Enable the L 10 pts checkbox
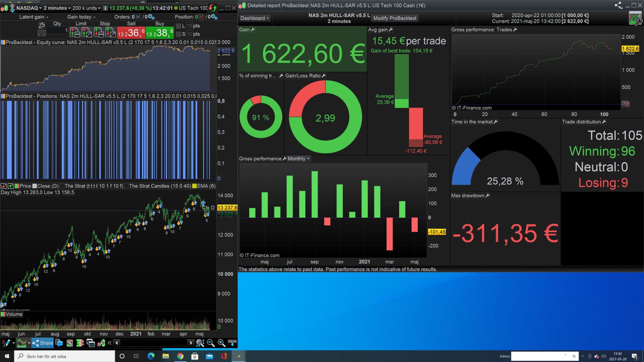Screen dimensions: 644x362 [x=179, y=26]
